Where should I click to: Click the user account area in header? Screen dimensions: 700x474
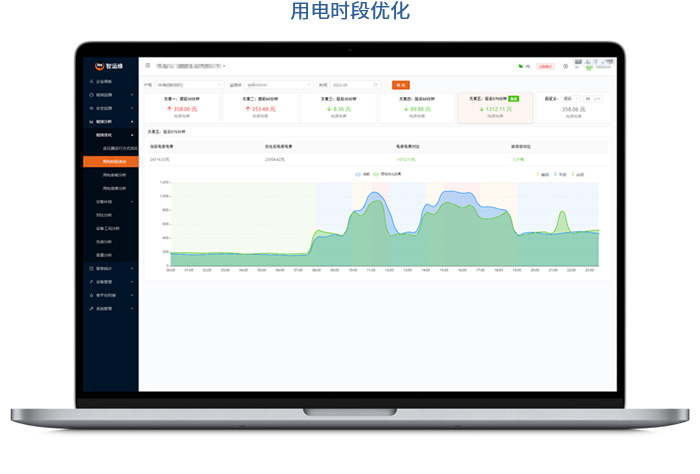click(x=593, y=65)
